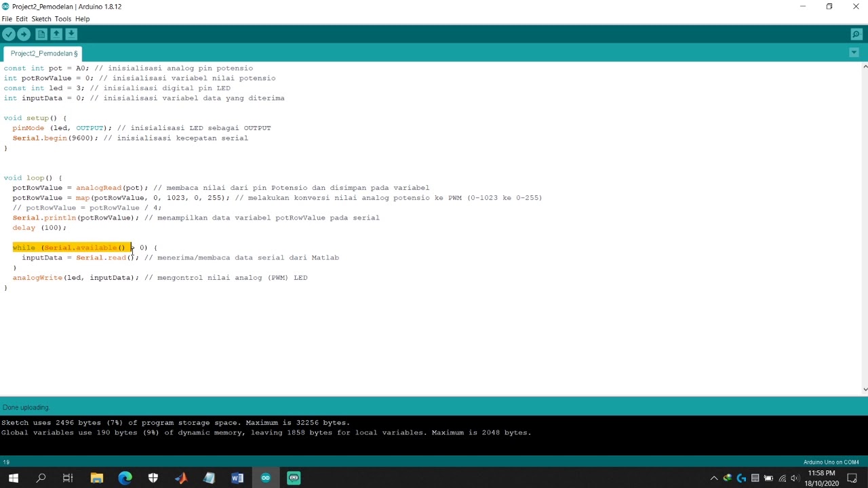Click the editor scroll down arrow
Screen dimensions: 868x488
[x=865, y=390]
